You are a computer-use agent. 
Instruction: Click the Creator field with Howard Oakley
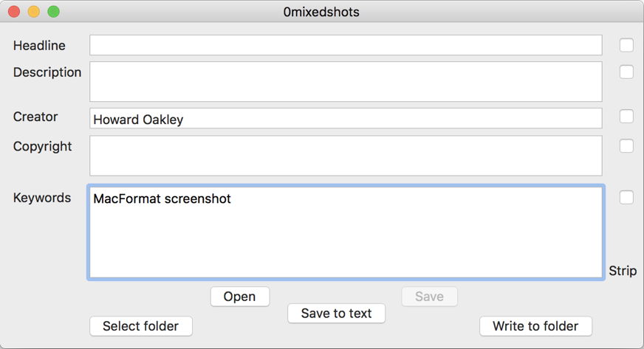click(x=346, y=119)
